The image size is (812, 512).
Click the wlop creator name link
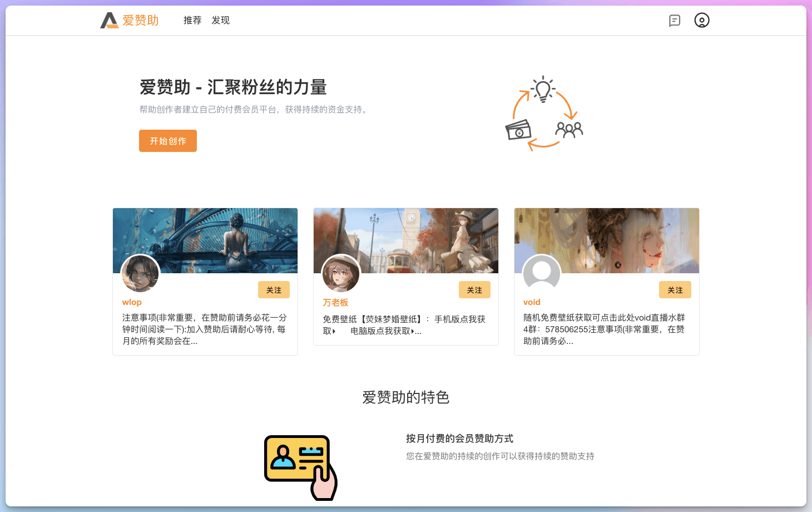[132, 302]
